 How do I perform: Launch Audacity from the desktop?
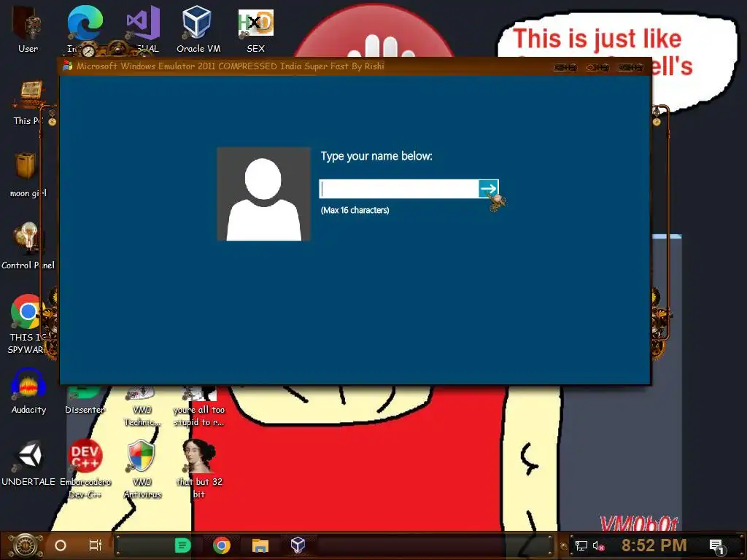[x=28, y=392]
